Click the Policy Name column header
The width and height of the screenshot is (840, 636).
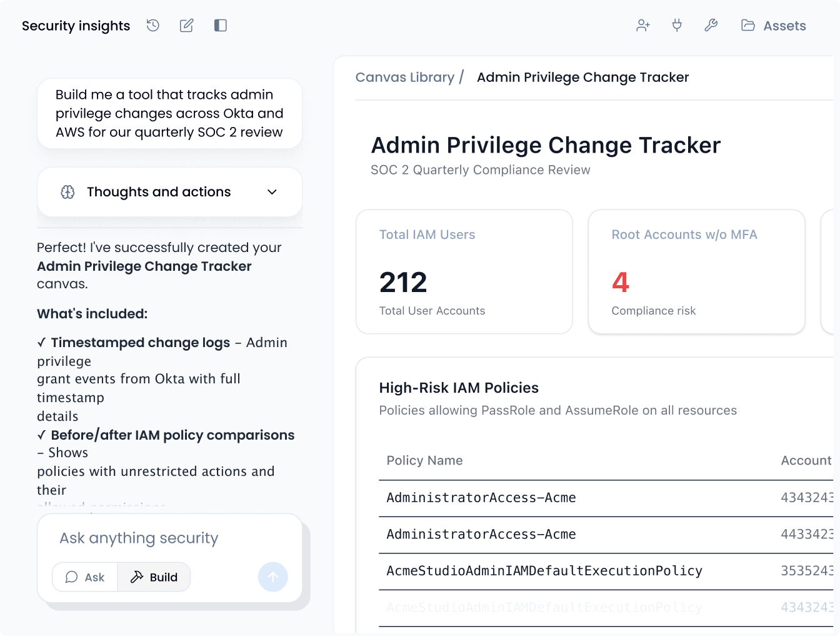tap(425, 461)
